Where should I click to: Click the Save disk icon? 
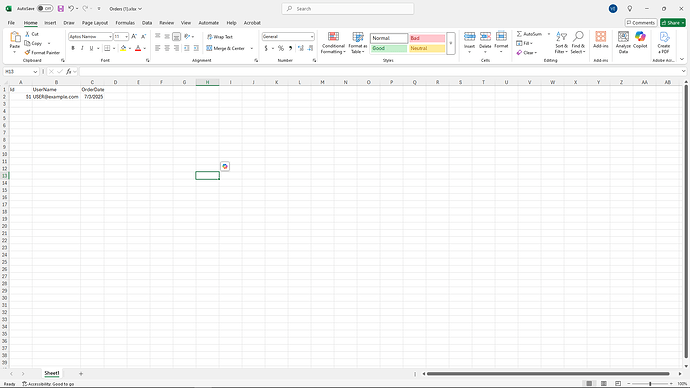click(61, 8)
